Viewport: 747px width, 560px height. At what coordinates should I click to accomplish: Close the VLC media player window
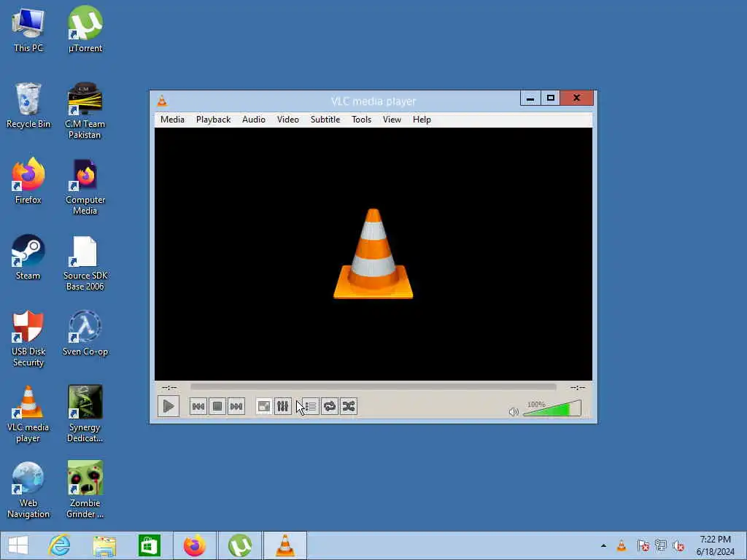click(576, 98)
